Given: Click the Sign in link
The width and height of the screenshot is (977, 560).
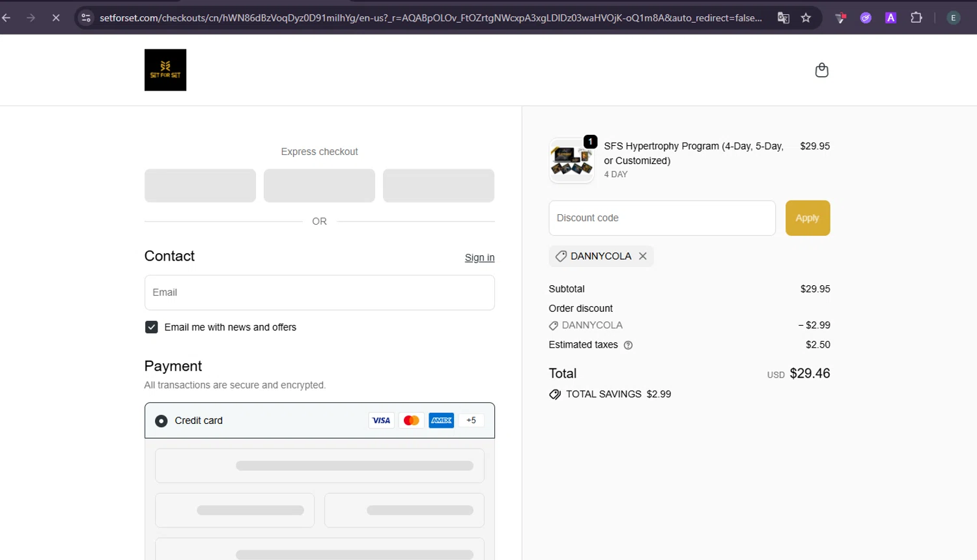Looking at the screenshot, I should point(479,258).
